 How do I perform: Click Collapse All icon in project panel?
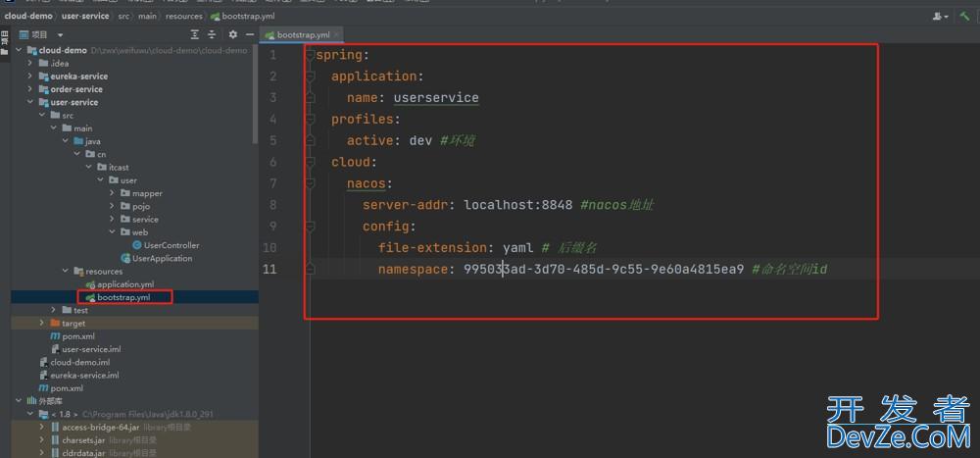[x=212, y=34]
